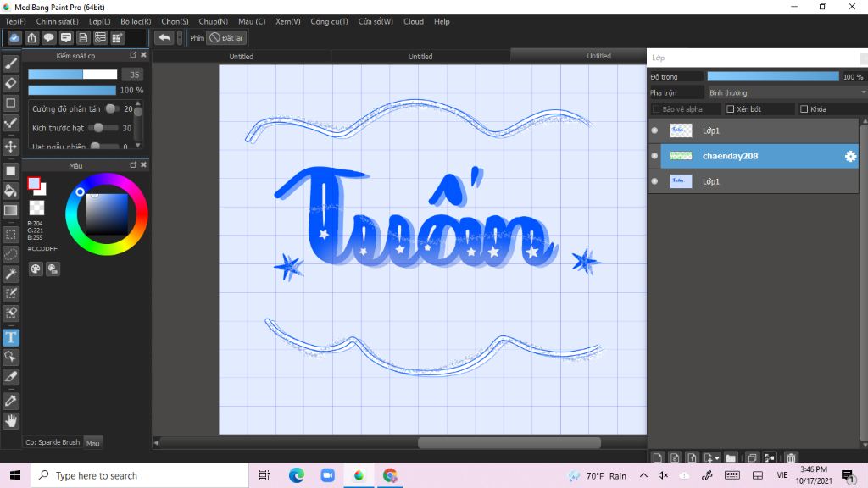
Task: Open the Help menu
Action: click(x=442, y=21)
